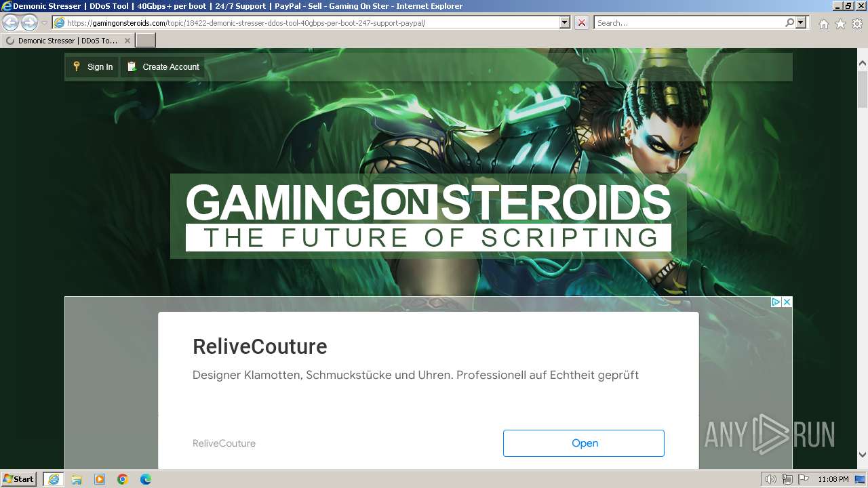This screenshot has width=868, height=488.
Task: Click the Internet Explorer taskbar icon
Action: [x=54, y=479]
